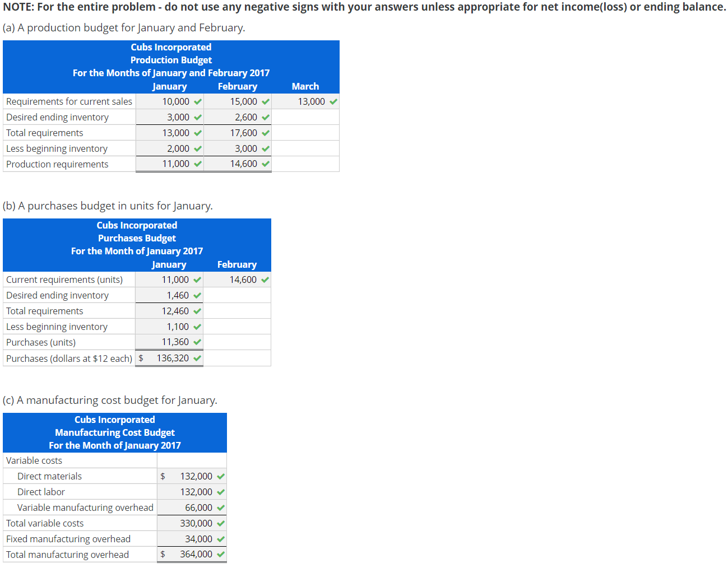
Task: Edit the 11,360 Purchases (units) field
Action: tap(169, 342)
